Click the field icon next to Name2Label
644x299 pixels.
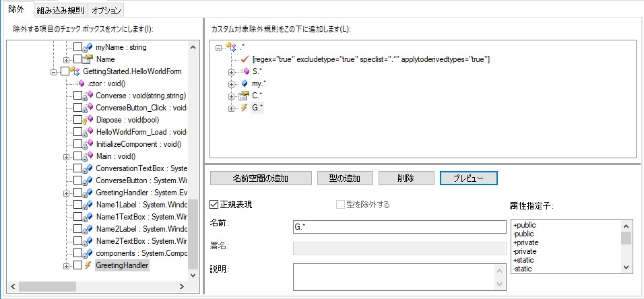click(88, 229)
